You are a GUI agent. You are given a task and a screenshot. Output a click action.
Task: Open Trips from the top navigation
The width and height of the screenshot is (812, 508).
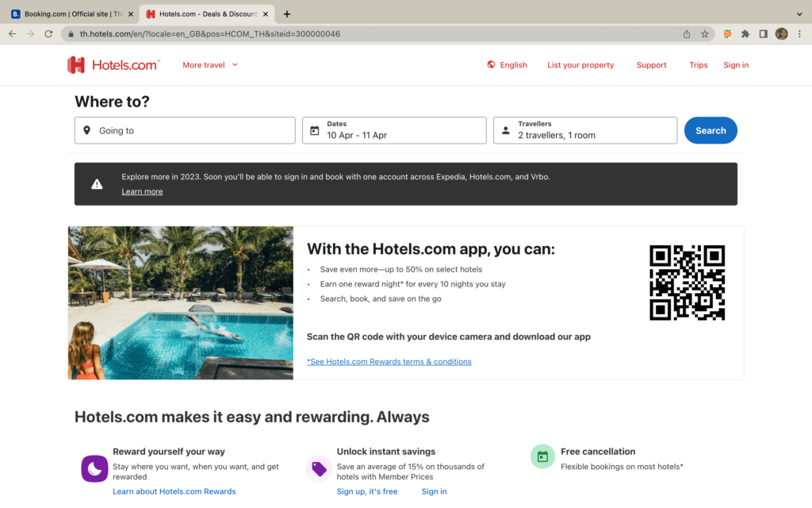point(698,64)
